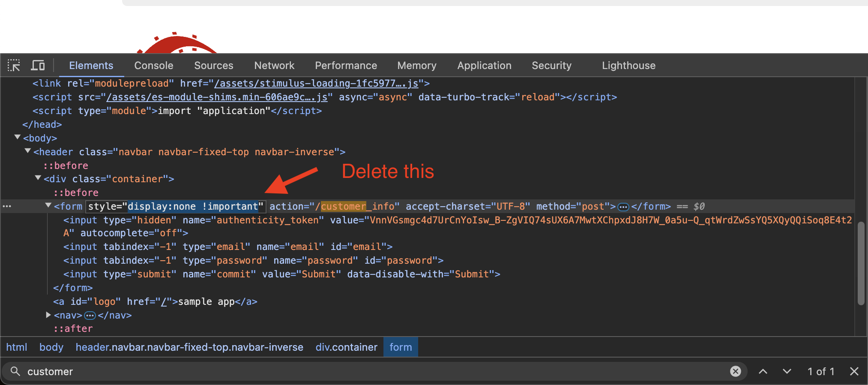Open the Console tab

[154, 66]
